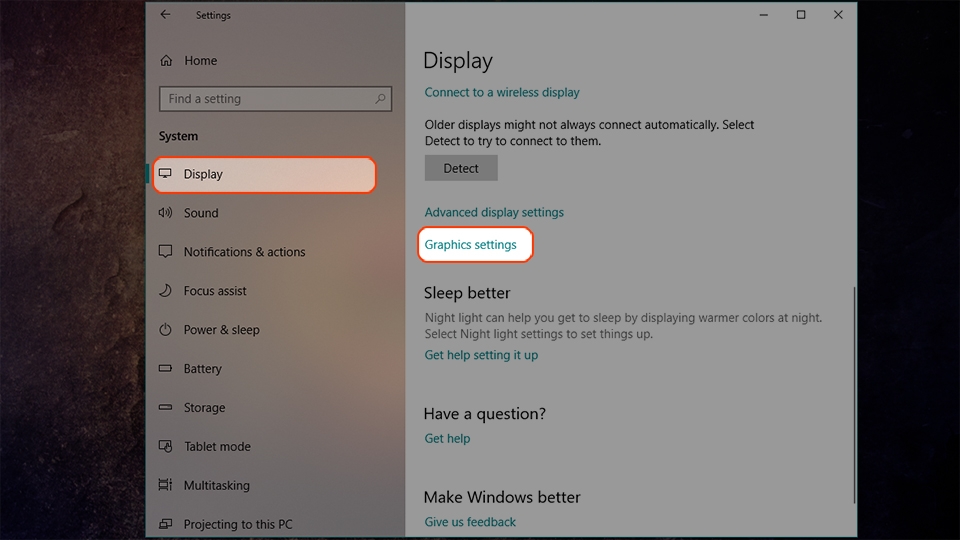Click the Notifications & actions speech icon
The height and width of the screenshot is (540, 960).
pyautogui.click(x=165, y=252)
